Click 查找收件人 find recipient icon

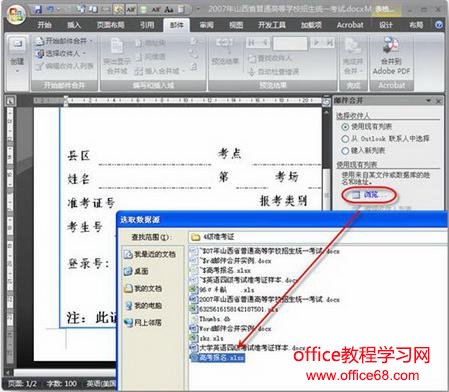[x=252, y=59]
